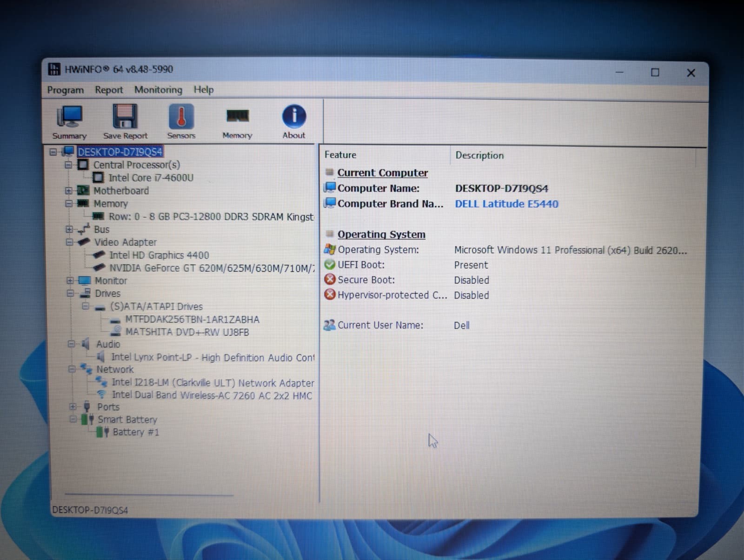Image resolution: width=744 pixels, height=560 pixels.
Task: Expand the Ports tree node
Action: [73, 407]
